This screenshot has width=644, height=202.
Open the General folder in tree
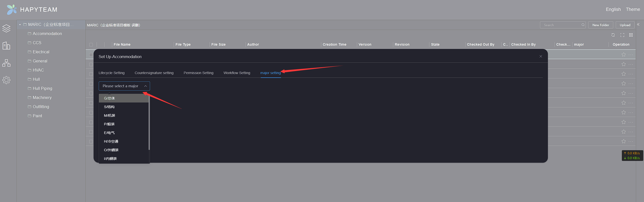point(40,61)
